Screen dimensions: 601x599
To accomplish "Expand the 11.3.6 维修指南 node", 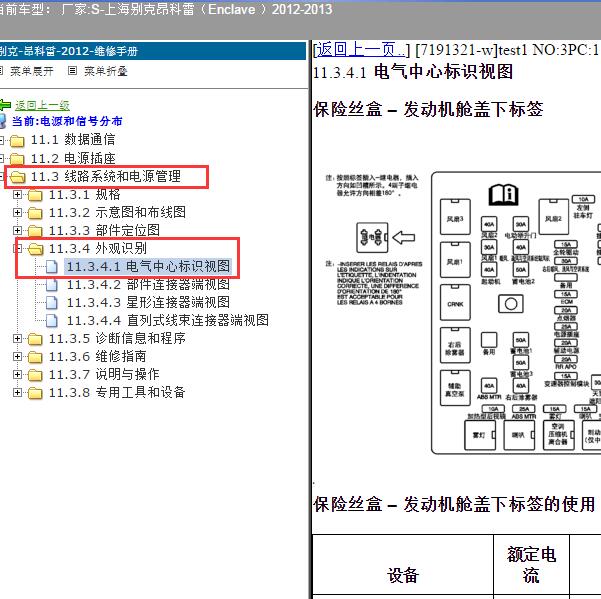I will pos(17,356).
